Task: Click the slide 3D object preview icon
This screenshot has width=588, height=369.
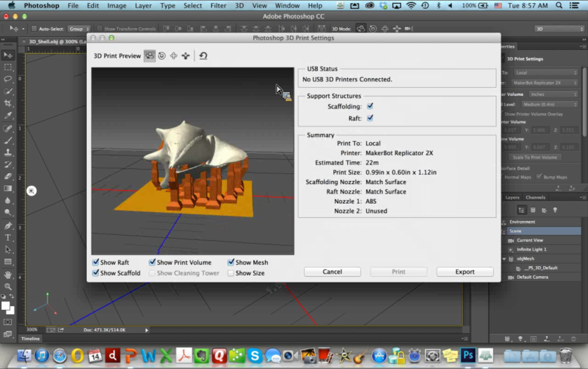Action: [x=186, y=56]
